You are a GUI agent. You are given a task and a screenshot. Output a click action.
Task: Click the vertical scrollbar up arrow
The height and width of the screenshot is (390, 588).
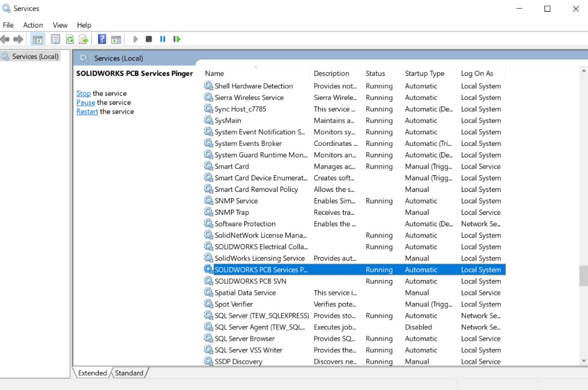pos(584,71)
